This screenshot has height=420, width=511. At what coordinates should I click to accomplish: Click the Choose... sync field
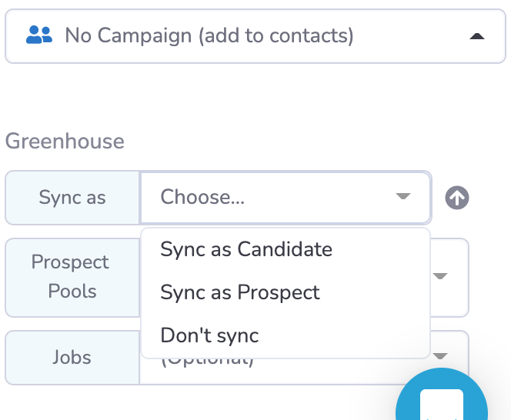pos(286,198)
